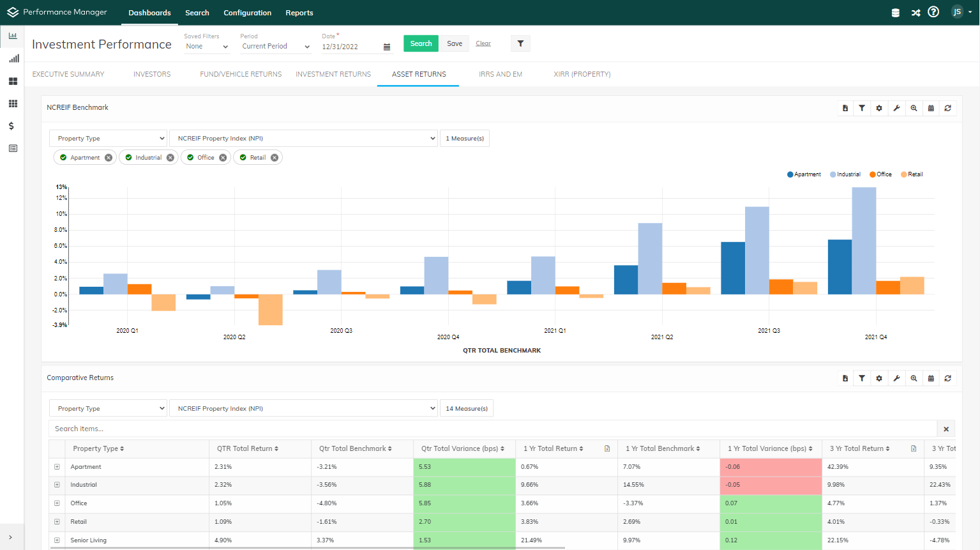The width and height of the screenshot is (980, 550).
Task: Open the 1 Measure(s) button
Action: tap(465, 139)
